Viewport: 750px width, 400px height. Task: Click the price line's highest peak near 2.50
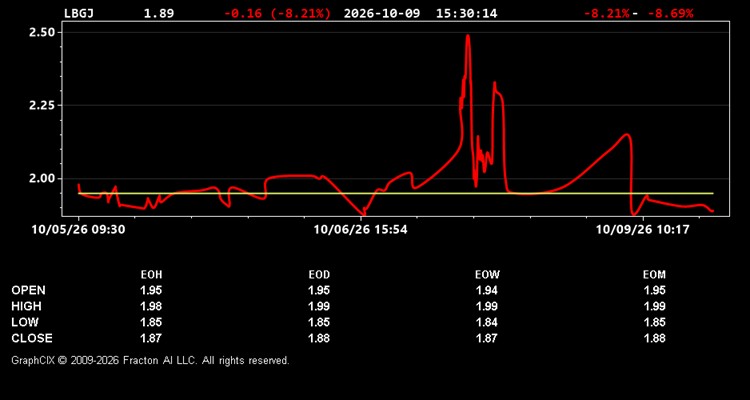tap(468, 36)
